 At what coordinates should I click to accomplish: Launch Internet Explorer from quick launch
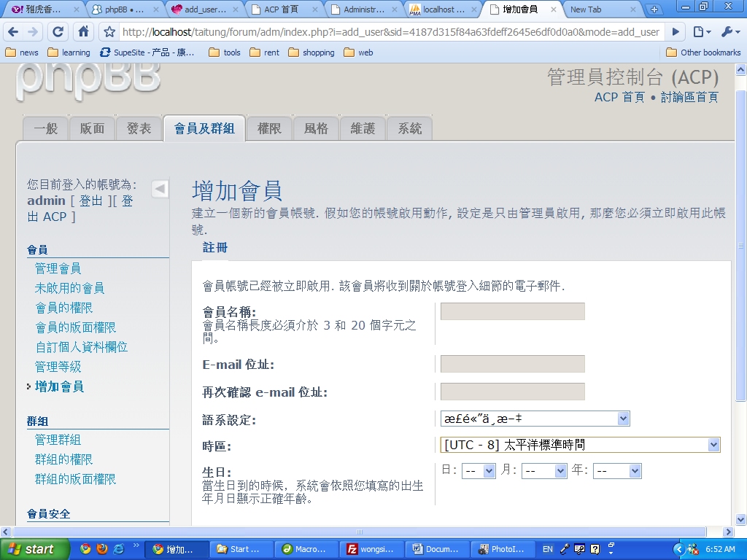click(118, 549)
